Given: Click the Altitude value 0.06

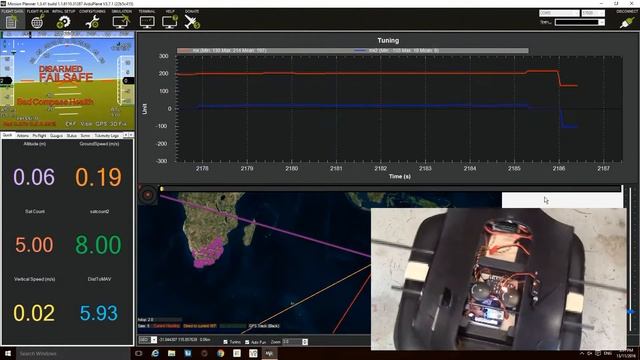Looking at the screenshot, I should (x=34, y=177).
